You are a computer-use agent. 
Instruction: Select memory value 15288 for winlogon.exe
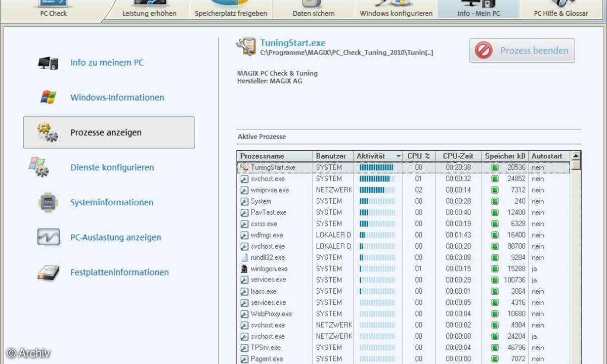[516, 269]
